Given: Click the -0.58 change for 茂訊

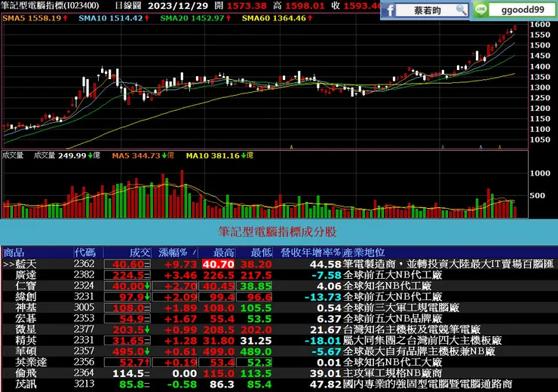Looking at the screenshot, I should click(182, 384).
